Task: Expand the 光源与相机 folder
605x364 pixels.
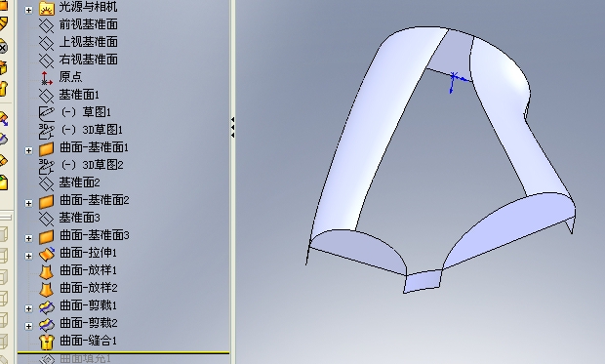Action: (x=29, y=10)
